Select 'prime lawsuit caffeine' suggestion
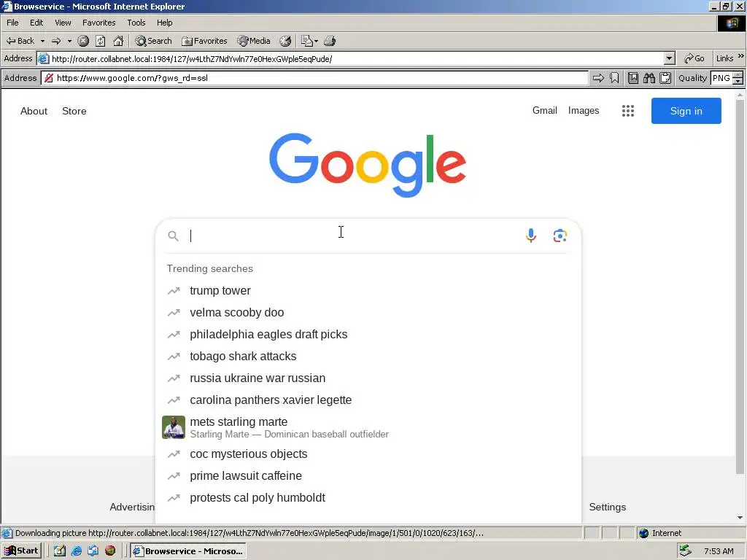747x560 pixels. click(368, 475)
